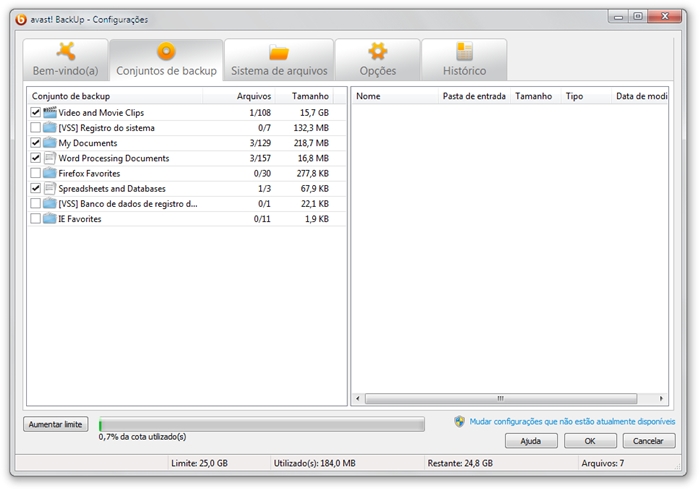Screen dimensions: 700x490
Task: Click 'Arquivos: 7' in status bar
Action: (x=603, y=463)
